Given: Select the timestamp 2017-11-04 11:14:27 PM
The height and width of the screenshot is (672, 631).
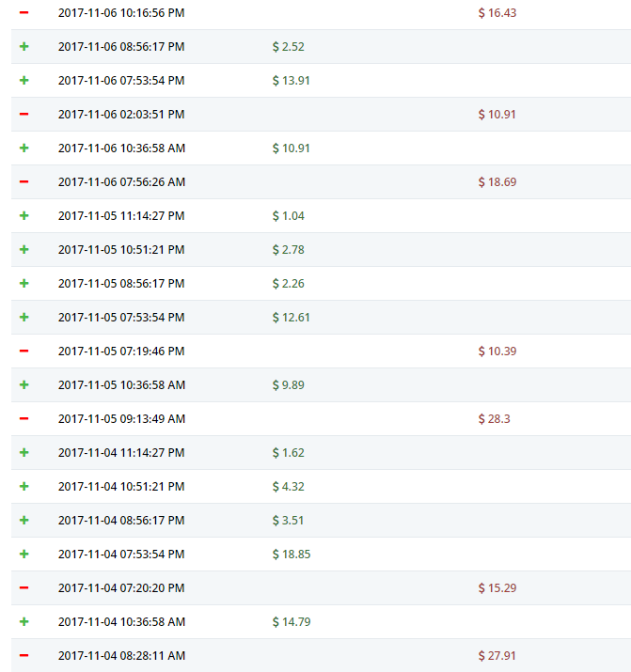Looking at the screenshot, I should click(x=121, y=453).
